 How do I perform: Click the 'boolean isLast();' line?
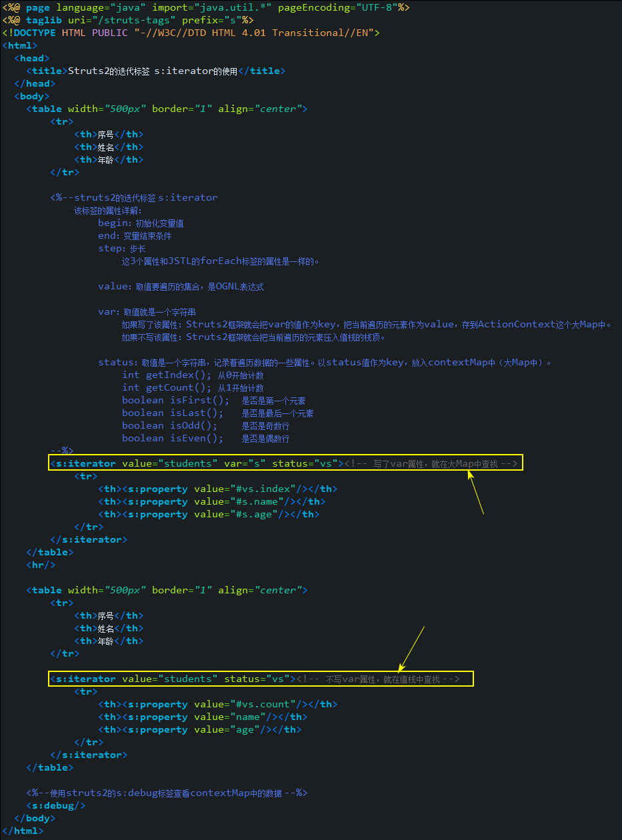pos(217,413)
